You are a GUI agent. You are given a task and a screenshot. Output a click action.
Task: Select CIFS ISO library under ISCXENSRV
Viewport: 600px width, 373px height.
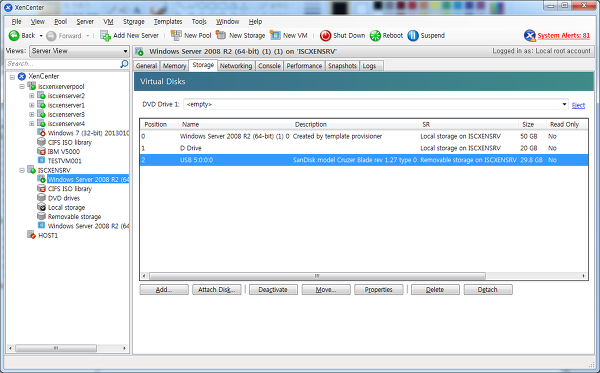[x=70, y=189]
